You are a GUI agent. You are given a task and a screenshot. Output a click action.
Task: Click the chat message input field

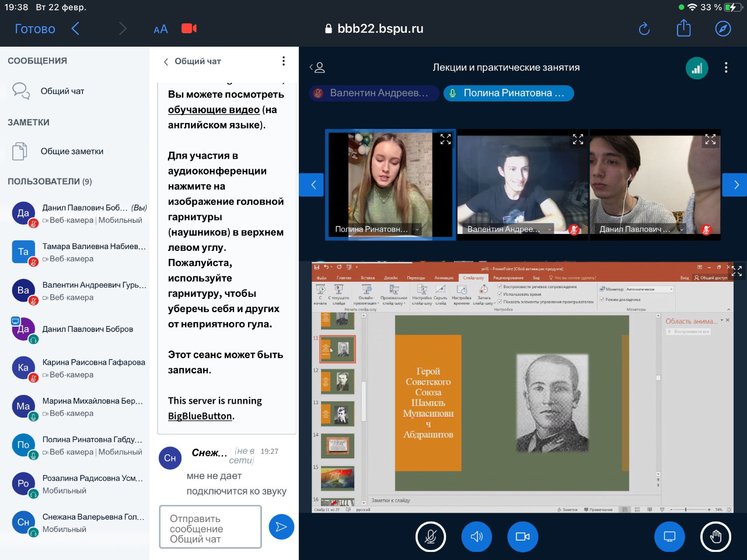(x=210, y=528)
